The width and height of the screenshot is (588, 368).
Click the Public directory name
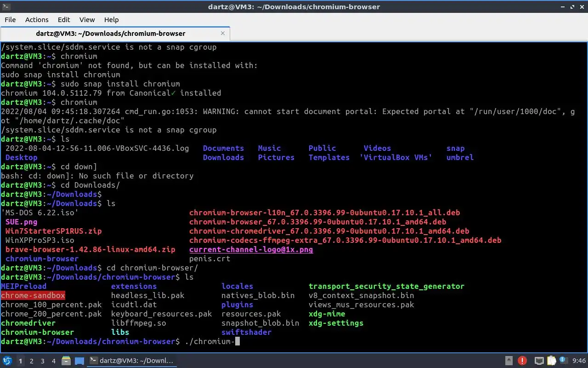click(x=322, y=148)
